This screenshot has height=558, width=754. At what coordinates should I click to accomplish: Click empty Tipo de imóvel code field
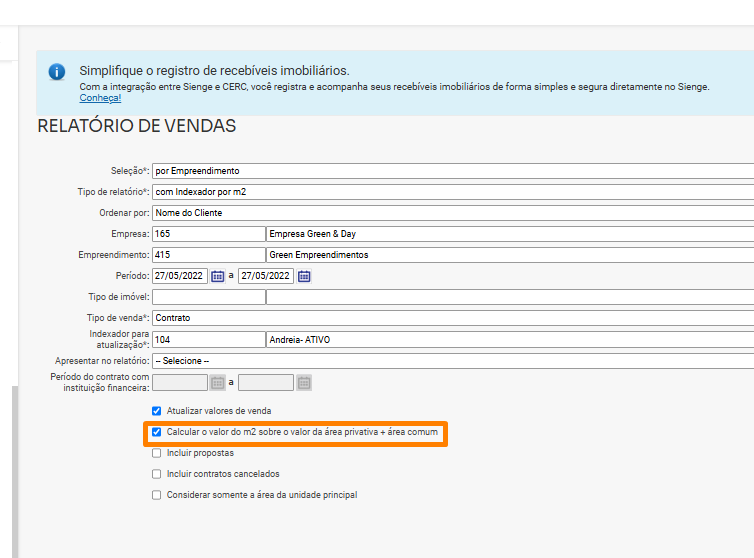coord(209,297)
